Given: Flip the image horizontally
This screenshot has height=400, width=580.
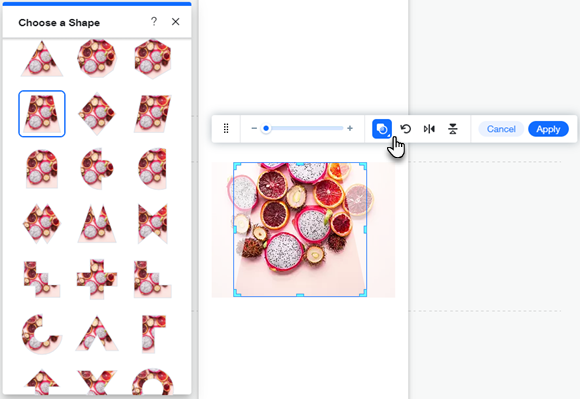Looking at the screenshot, I should 429,129.
